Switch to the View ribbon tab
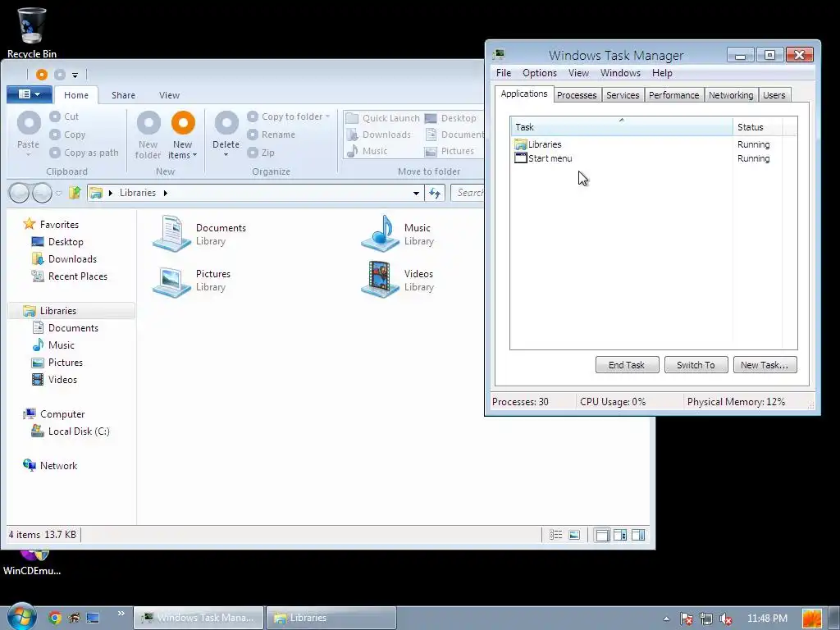 coord(169,95)
